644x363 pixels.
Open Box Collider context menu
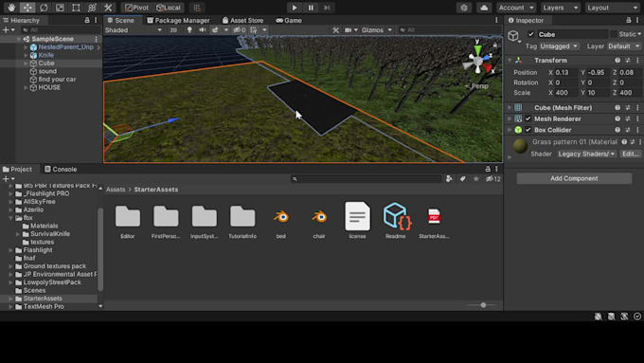637,130
